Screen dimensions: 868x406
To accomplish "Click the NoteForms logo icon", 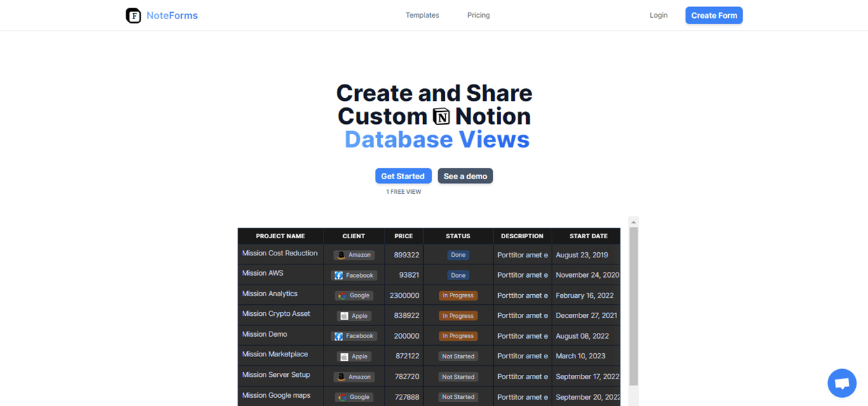I will [133, 15].
